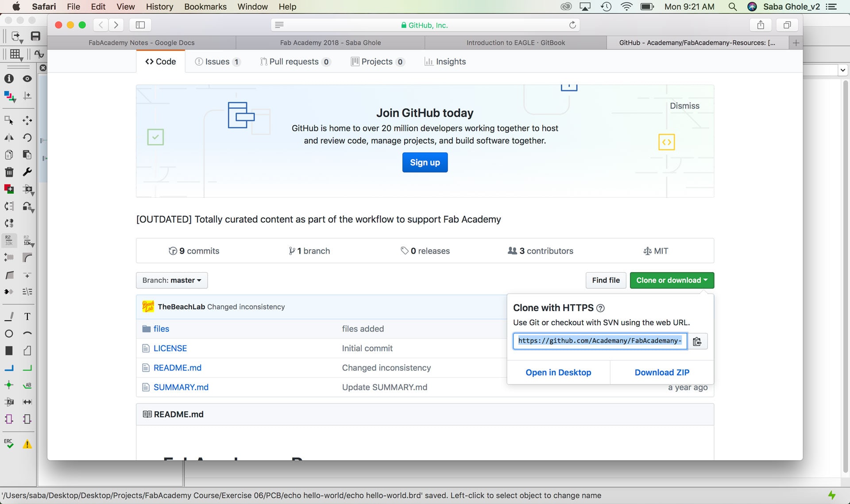Click Download ZIP link
Screen dimensions: 850x504
point(662,373)
